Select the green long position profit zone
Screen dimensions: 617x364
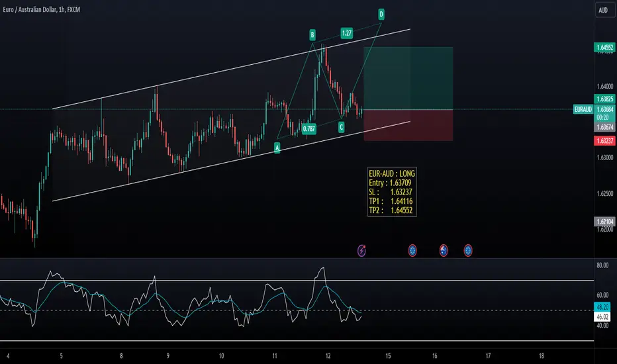coord(408,78)
